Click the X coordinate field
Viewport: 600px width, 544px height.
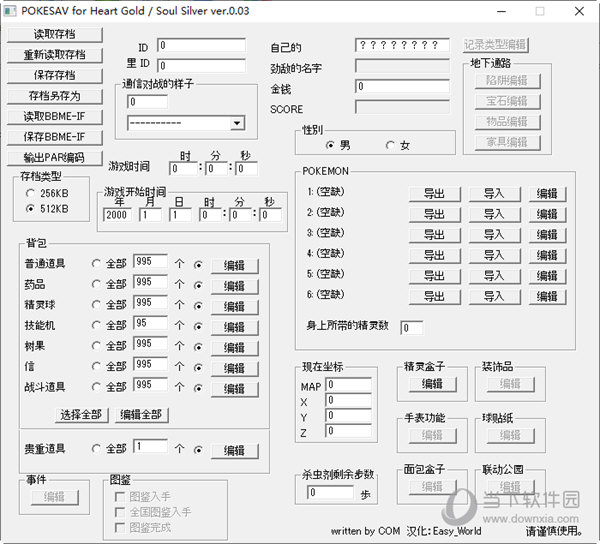[348, 401]
